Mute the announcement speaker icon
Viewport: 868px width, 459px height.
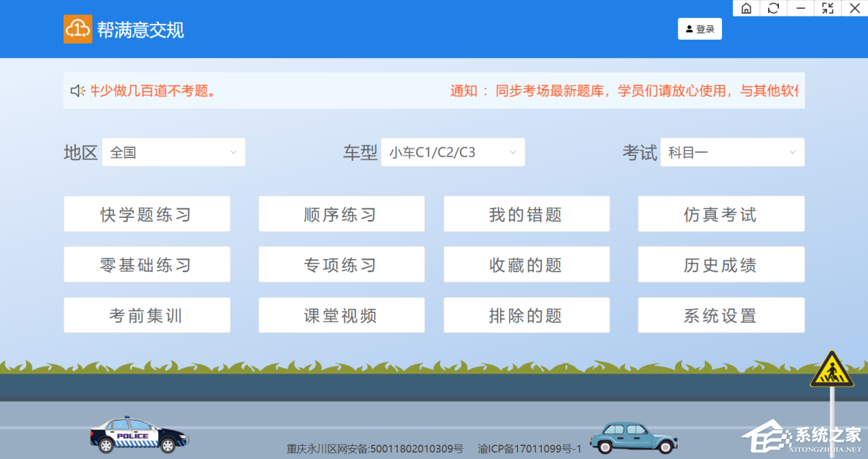tap(77, 89)
